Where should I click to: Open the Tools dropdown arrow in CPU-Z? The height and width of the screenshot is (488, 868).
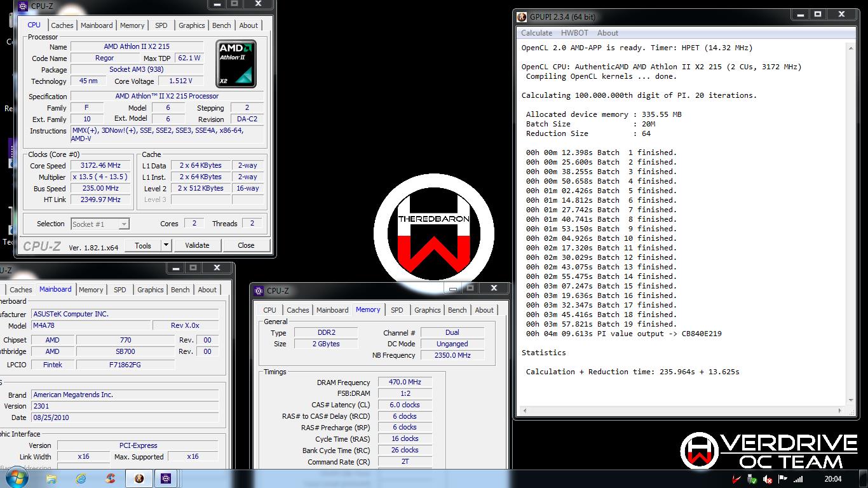[166, 245]
